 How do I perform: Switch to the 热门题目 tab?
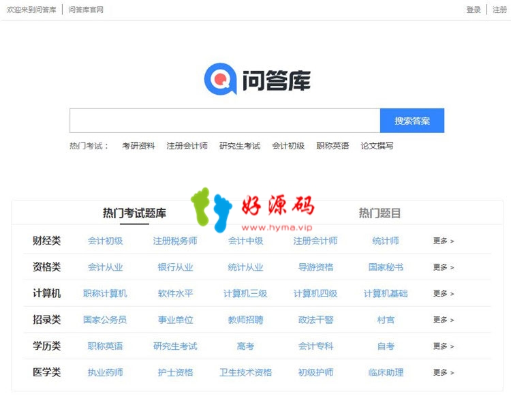pos(380,213)
